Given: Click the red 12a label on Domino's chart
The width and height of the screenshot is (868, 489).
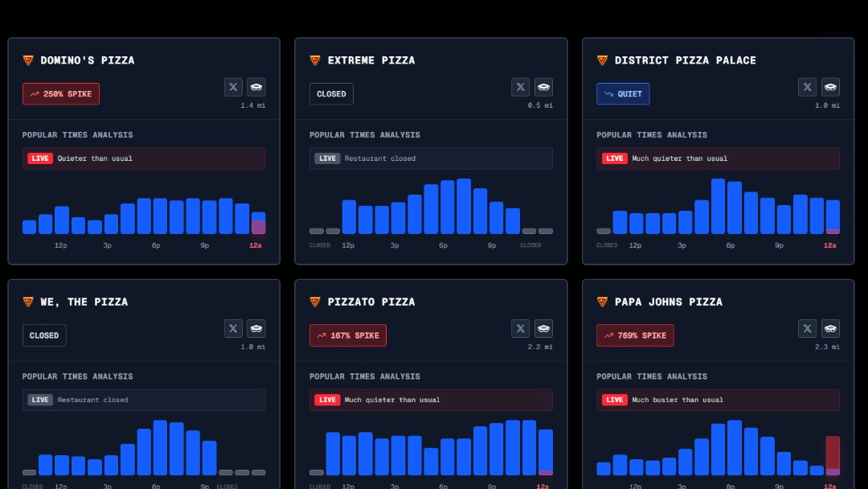Looking at the screenshot, I should 256,245.
